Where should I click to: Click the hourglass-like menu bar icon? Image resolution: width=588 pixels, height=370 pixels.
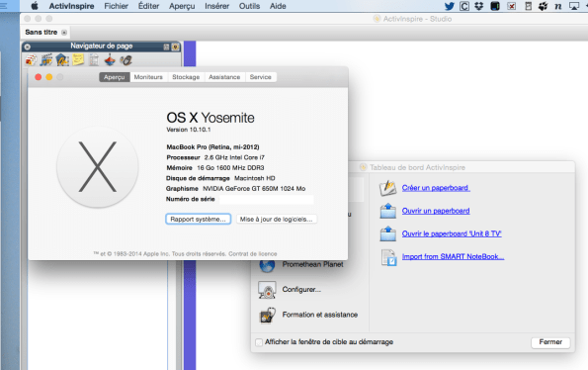529,6
